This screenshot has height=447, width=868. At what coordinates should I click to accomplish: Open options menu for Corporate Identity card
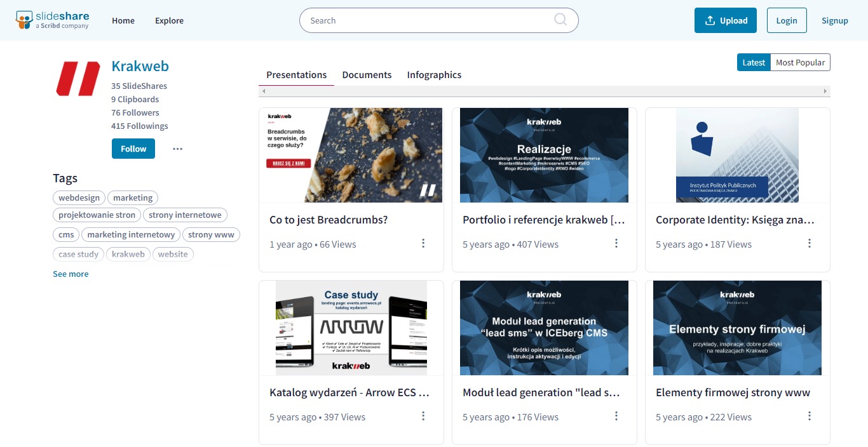click(x=810, y=243)
